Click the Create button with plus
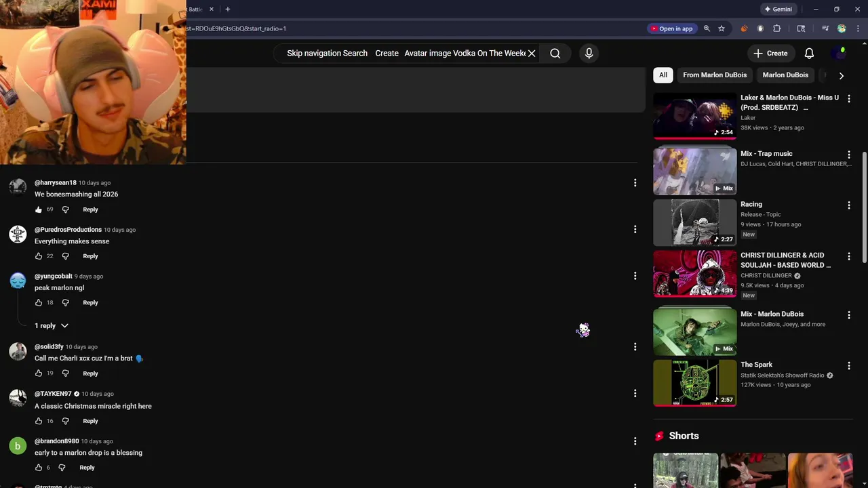868x488 pixels. tap(770, 54)
